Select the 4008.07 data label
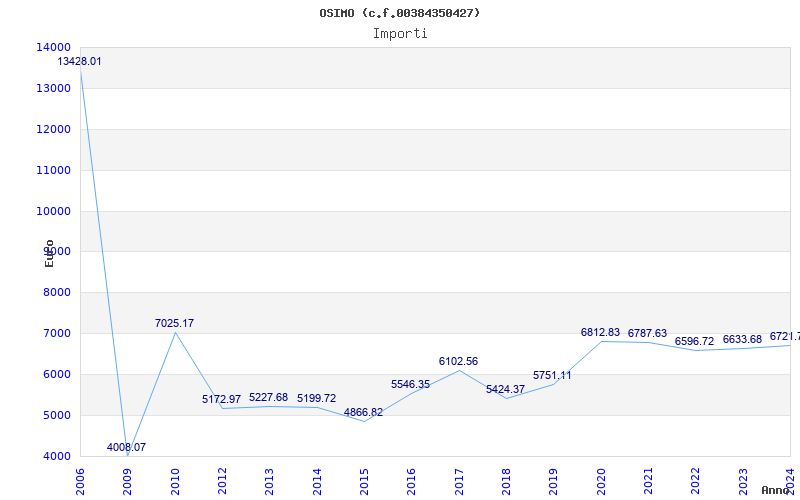 pos(126,447)
